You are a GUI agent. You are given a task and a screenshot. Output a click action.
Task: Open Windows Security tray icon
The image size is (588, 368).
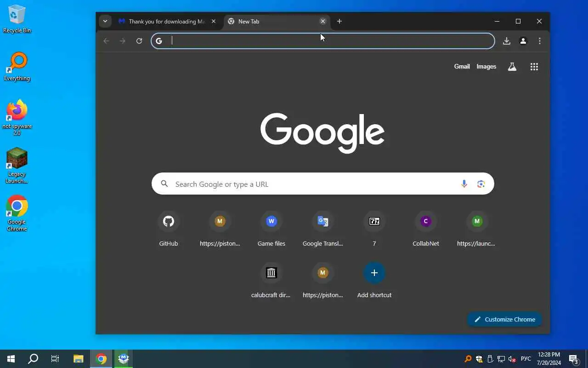(x=479, y=359)
